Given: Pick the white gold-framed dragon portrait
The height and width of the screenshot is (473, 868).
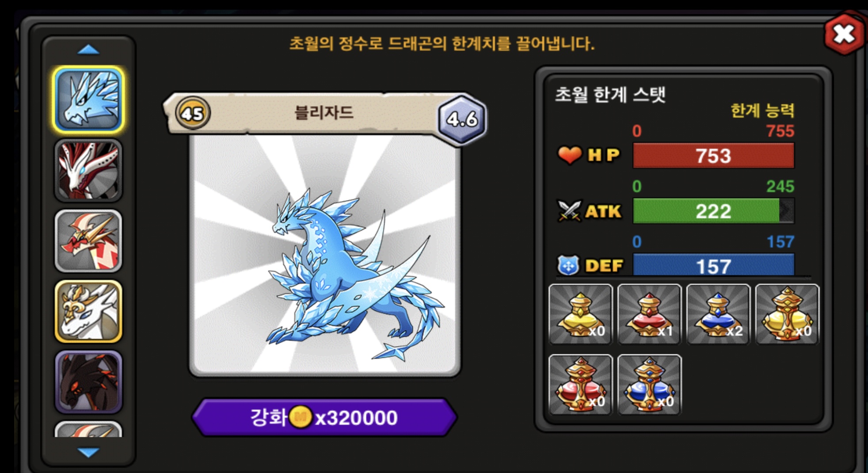Looking at the screenshot, I should [88, 312].
